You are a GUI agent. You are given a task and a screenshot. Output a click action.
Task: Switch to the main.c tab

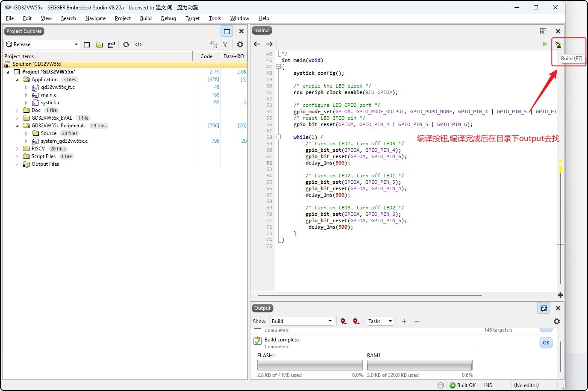click(262, 30)
